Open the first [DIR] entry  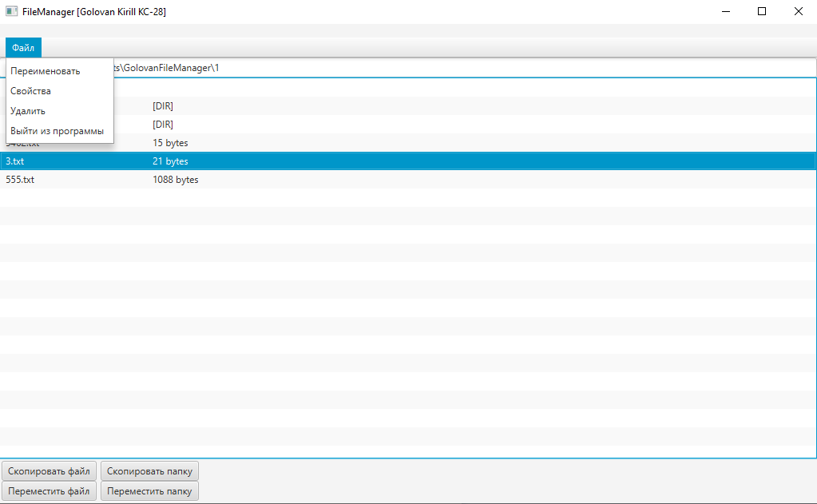pos(162,105)
